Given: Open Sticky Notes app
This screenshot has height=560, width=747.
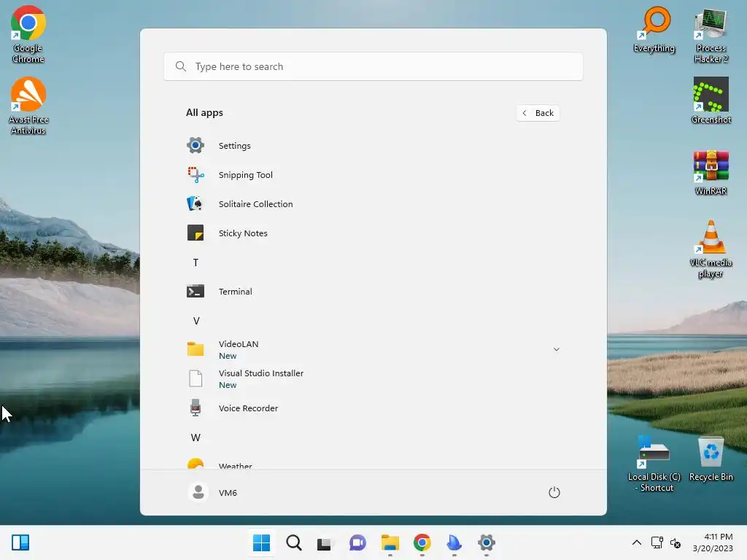Looking at the screenshot, I should pyautogui.click(x=373, y=233).
